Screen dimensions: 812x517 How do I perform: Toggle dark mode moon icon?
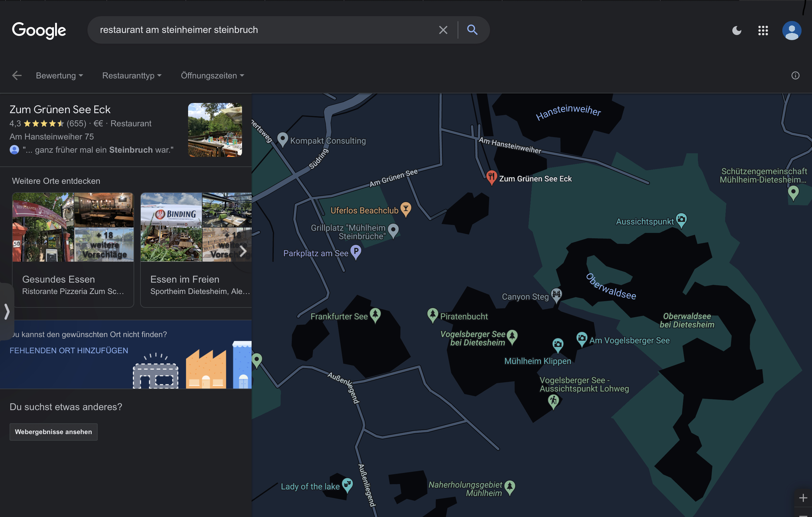[737, 31]
